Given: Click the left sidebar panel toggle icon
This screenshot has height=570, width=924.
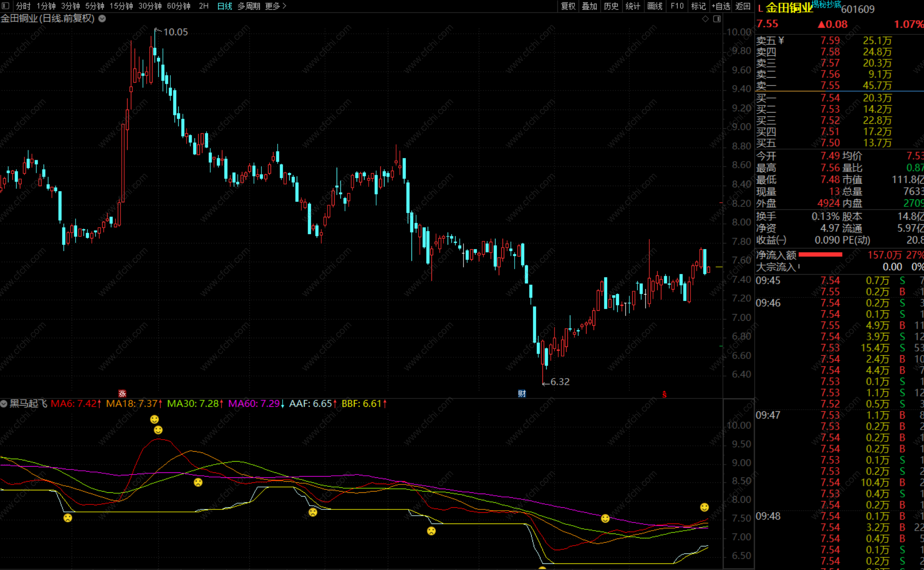Looking at the screenshot, I should pos(5,6).
